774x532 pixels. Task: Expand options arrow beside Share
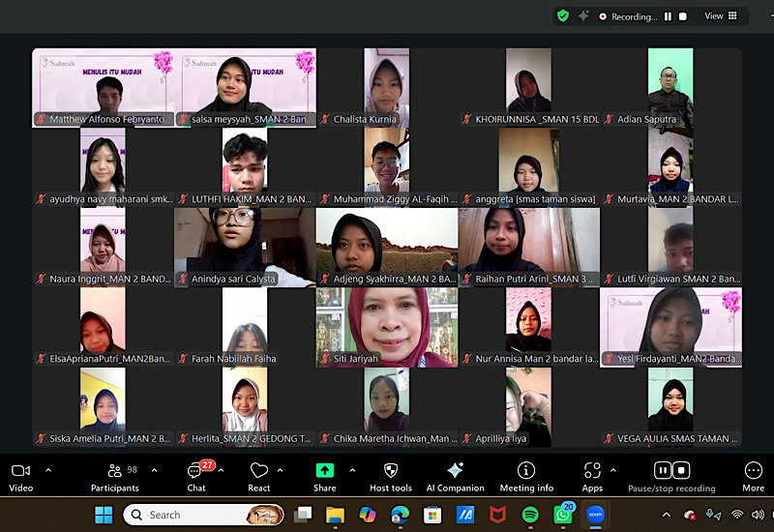click(352, 470)
